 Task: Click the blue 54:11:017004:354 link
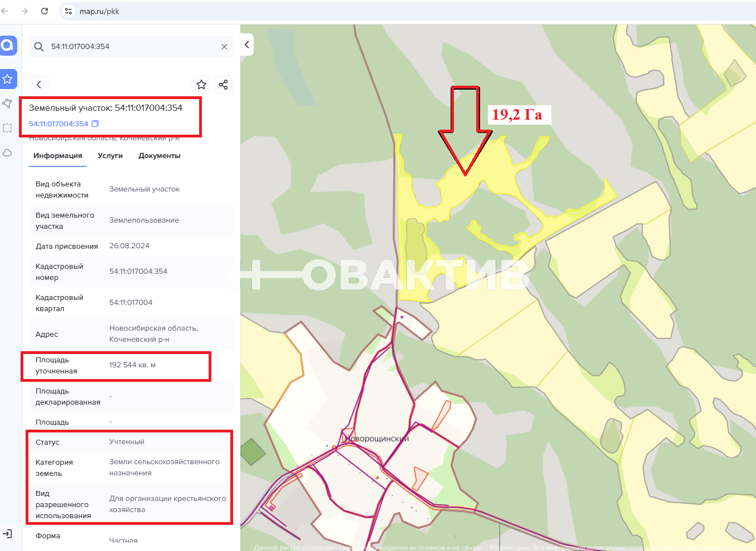tap(58, 124)
